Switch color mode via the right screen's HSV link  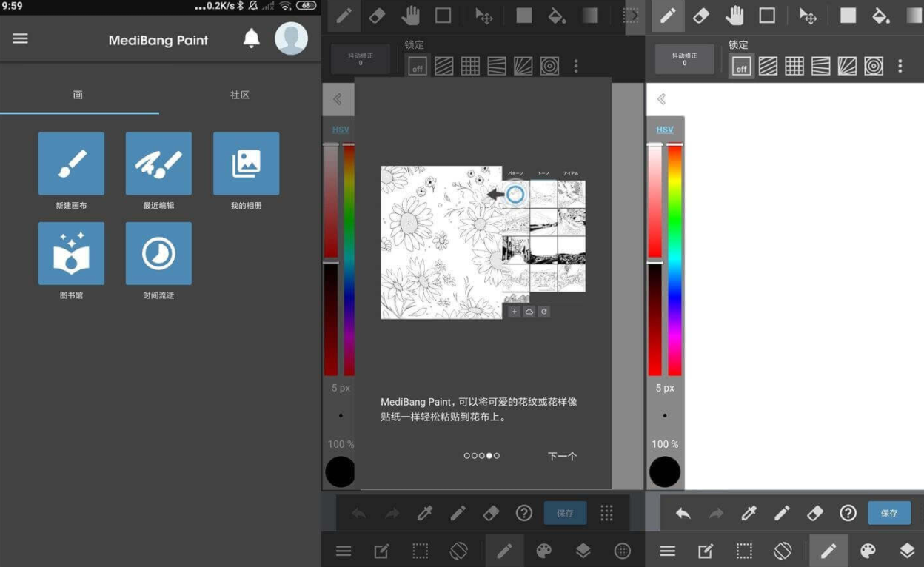pos(665,130)
